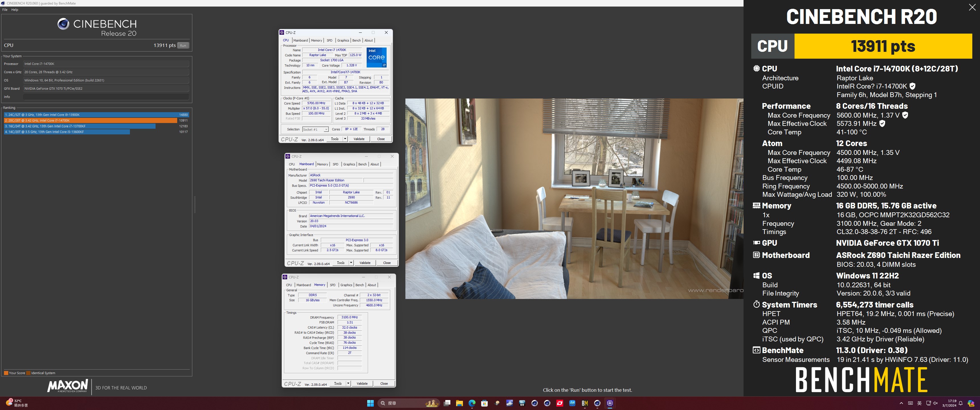
Task: Open Microsoft Edge from the taskbar
Action: pyautogui.click(x=472, y=403)
